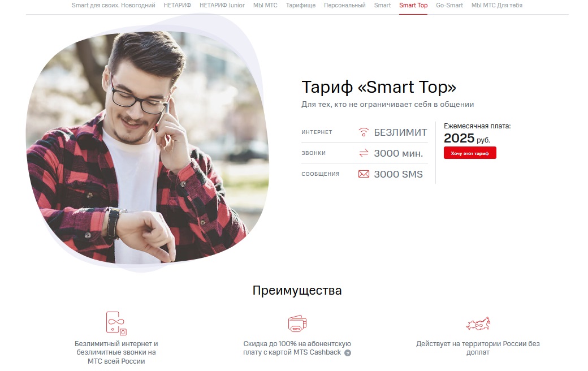
Task: Select the НЕТАРИФ Junior tab
Action: [x=222, y=5]
